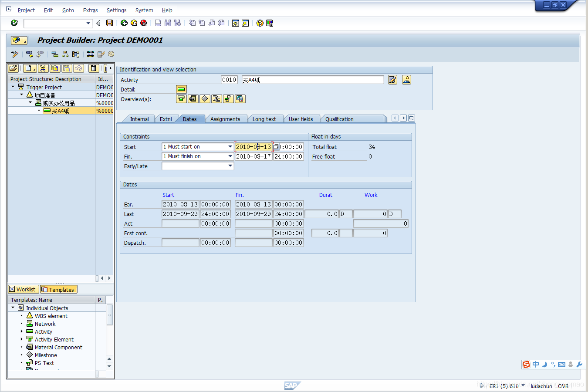Click the Customize local layout icon
This screenshot has width=588, height=392.
270,23
